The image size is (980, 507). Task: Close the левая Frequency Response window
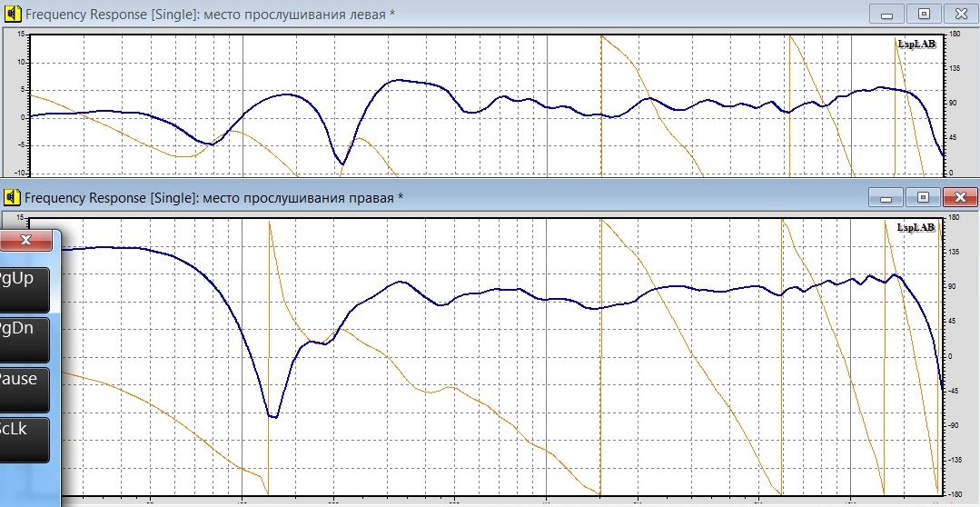960,14
